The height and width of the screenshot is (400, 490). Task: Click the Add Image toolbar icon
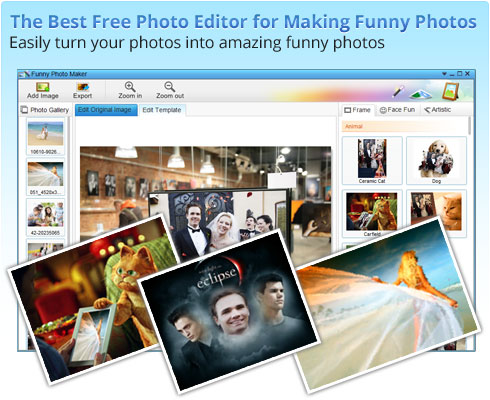click(43, 87)
